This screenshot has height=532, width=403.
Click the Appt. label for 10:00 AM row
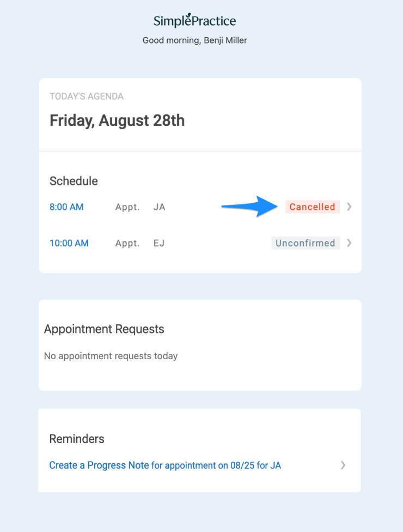point(127,243)
